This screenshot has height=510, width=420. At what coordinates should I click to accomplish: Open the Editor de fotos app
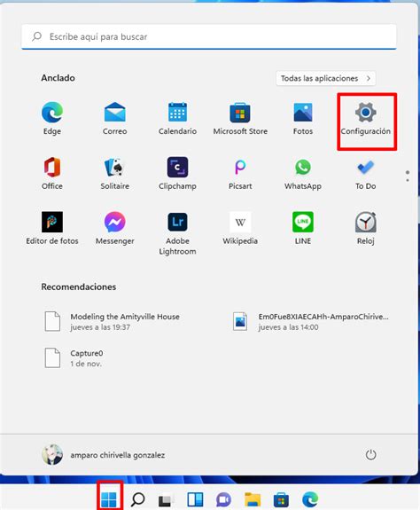52,228
